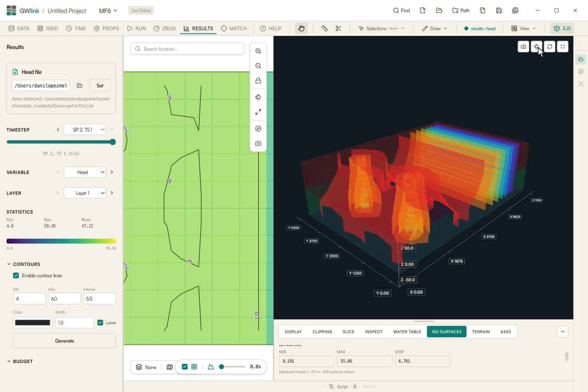Viewport: 588px width, 392px height.
Task: Click the layers stack icon in right sidebar
Action: [581, 72]
